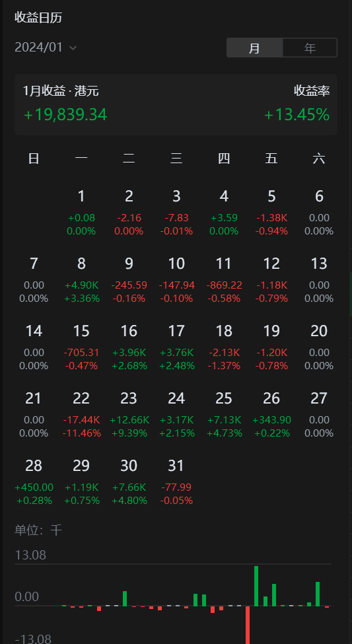This screenshot has height=644, width=352.
Task: Select January 8 showing +4.90K
Action: 81,281
